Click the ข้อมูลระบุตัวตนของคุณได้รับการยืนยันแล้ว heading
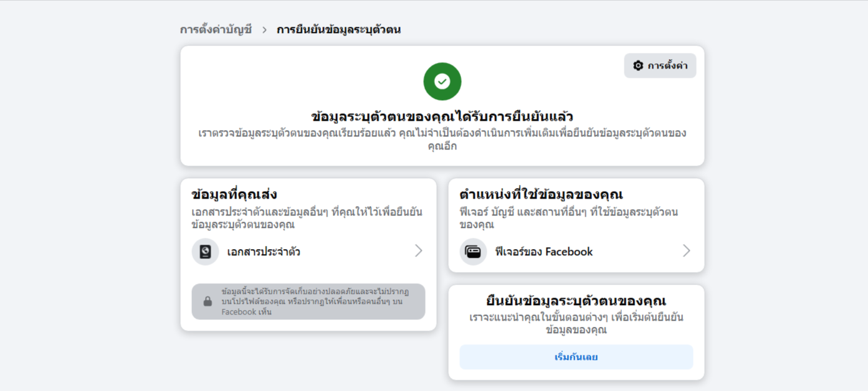The height and width of the screenshot is (391, 868). pos(442,116)
